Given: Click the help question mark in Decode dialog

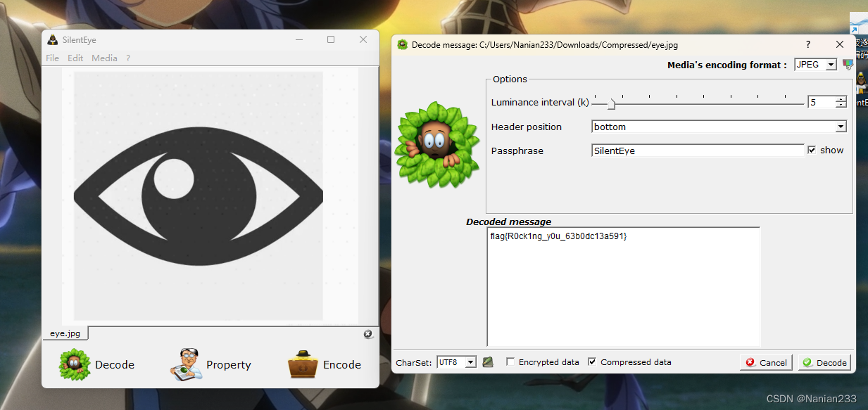Looking at the screenshot, I should coord(807,44).
